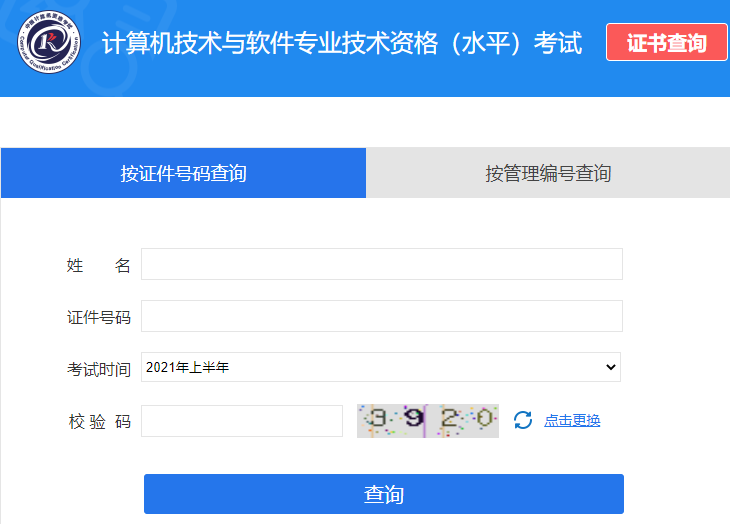The width and height of the screenshot is (730, 524).
Task: Click the 考试时间 field label
Action: pyautogui.click(x=99, y=369)
